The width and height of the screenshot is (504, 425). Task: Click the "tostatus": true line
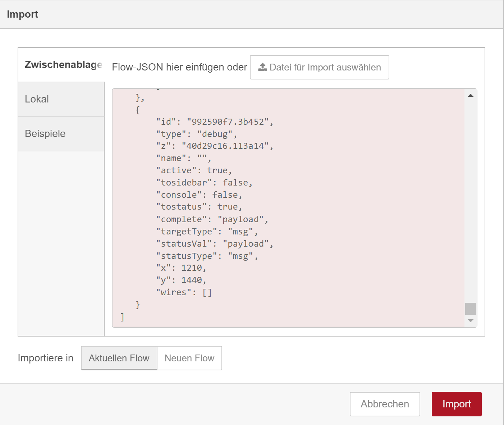click(x=199, y=207)
